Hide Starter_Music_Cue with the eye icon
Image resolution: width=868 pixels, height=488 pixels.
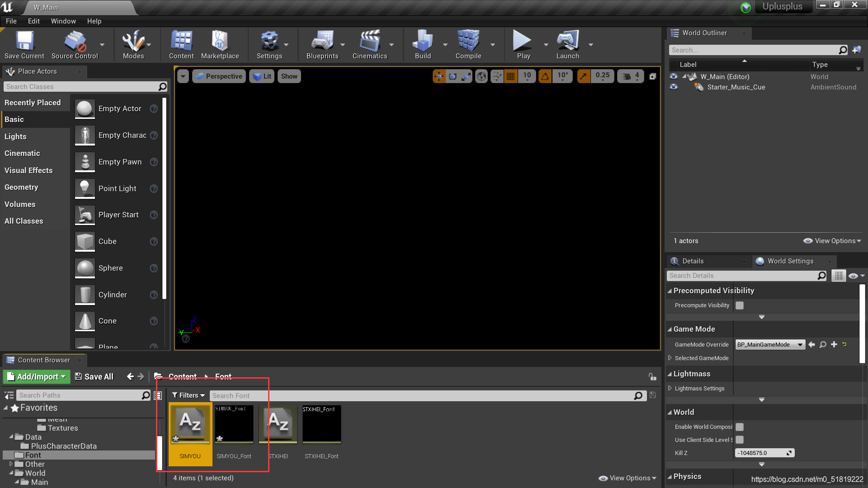pos(674,87)
